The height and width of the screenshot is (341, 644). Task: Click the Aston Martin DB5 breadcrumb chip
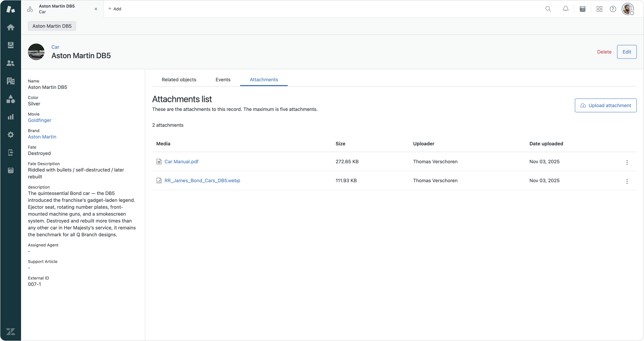pyautogui.click(x=52, y=26)
